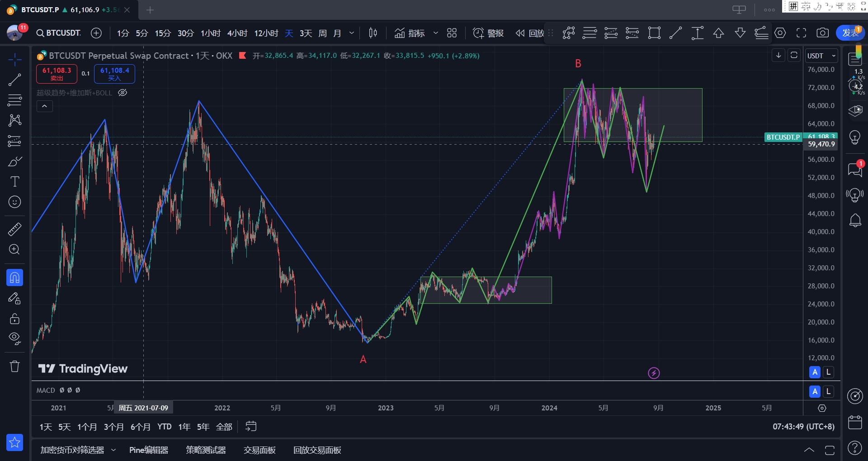The image size is (868, 461).
Task: Set the date range to YTD
Action: click(x=165, y=427)
